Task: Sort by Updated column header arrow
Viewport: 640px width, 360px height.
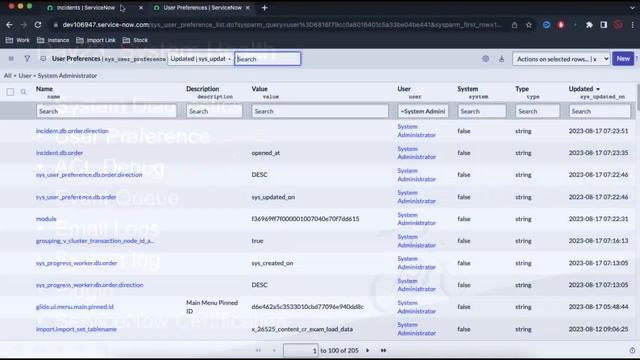Action: (598, 89)
